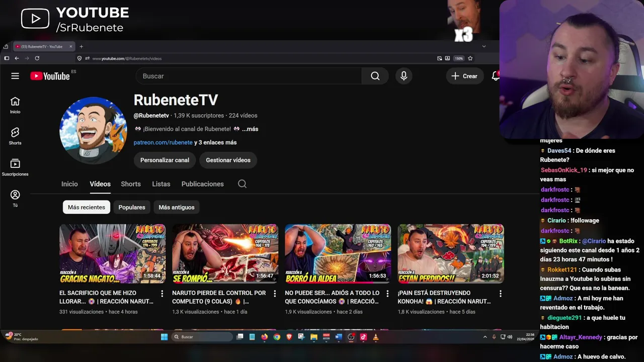Viewport: 644px width, 362px height.
Task: Open VLC from the taskbar
Action: pos(375,337)
